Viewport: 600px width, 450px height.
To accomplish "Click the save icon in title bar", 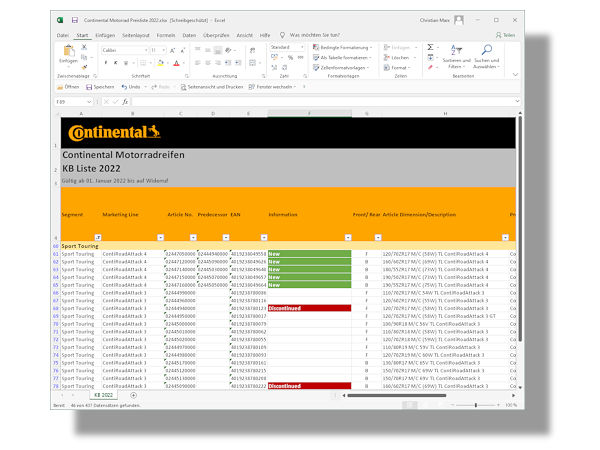I will tap(75, 20).
